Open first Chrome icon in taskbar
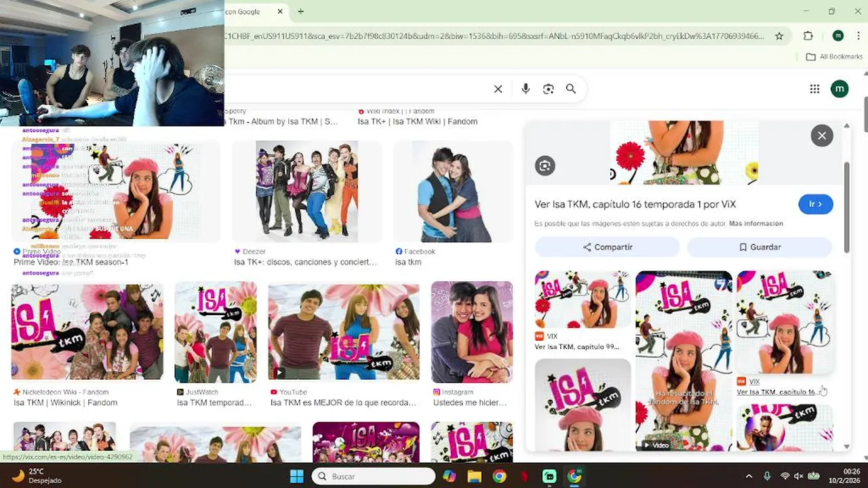The width and height of the screenshot is (868, 488). [500, 476]
